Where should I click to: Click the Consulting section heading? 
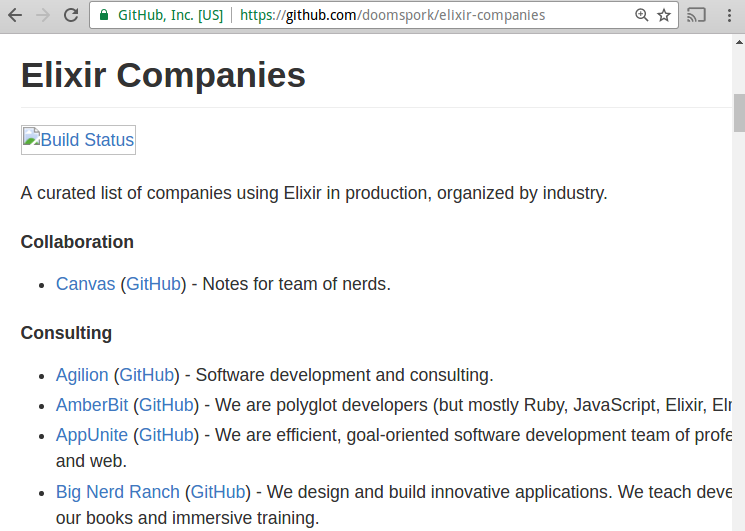pos(66,333)
